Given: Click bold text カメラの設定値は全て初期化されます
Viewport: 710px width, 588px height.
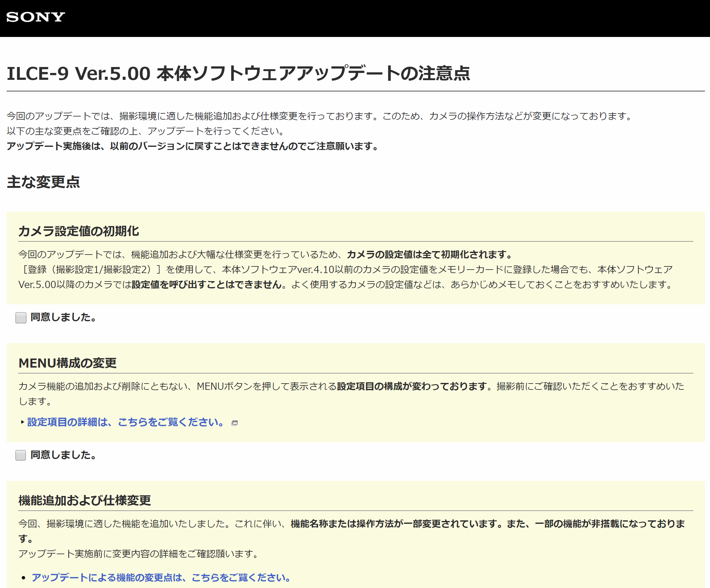Looking at the screenshot, I should pos(430,254).
